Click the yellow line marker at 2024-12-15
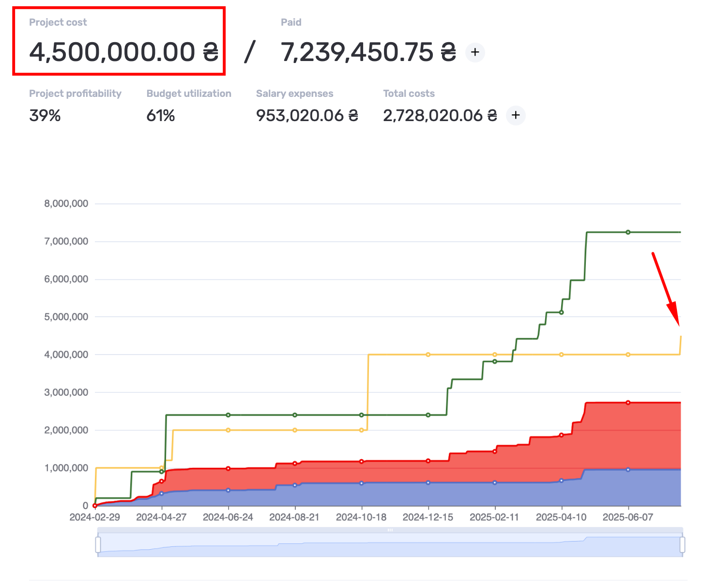The height and width of the screenshot is (588, 703). [428, 355]
